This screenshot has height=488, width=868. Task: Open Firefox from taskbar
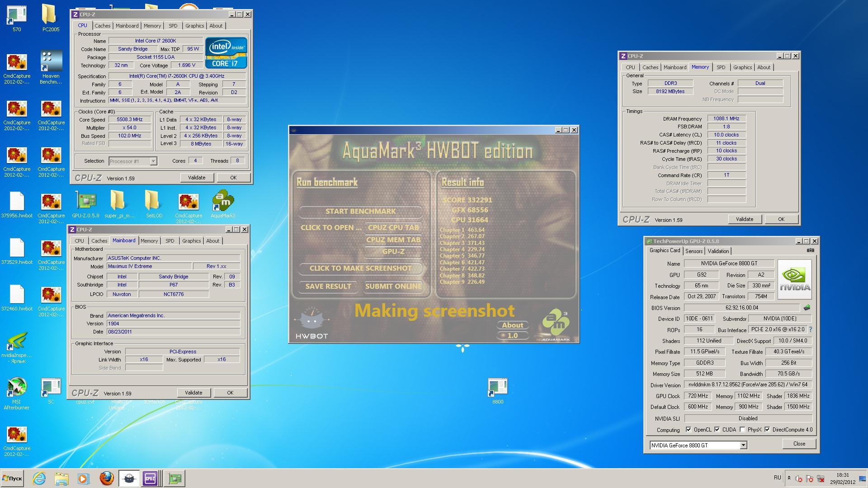[x=107, y=478]
